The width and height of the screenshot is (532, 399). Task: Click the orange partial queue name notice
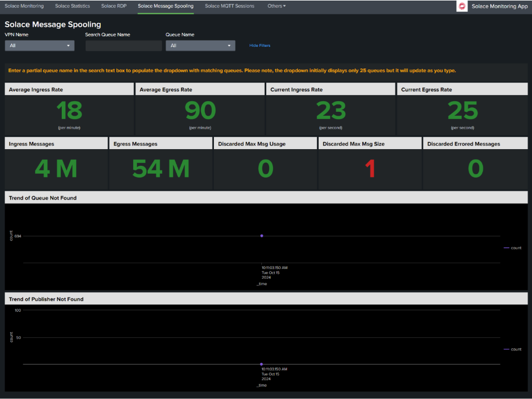coord(232,71)
